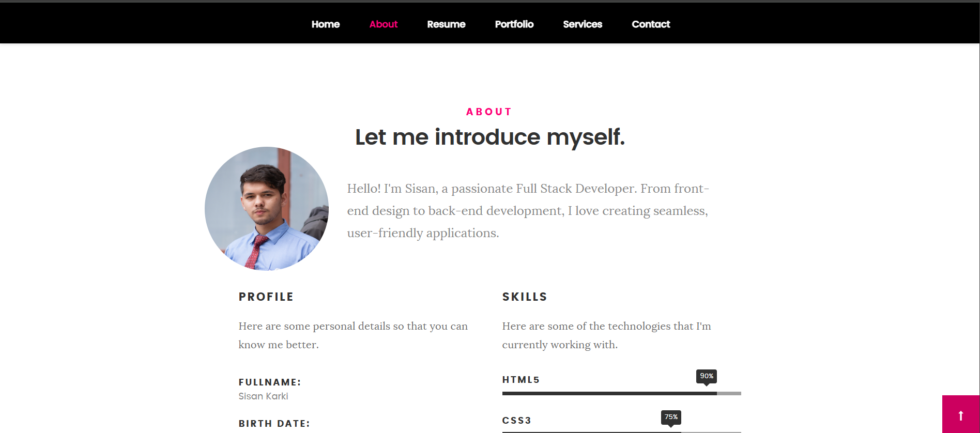Image resolution: width=980 pixels, height=433 pixels.
Task: Click the PROFILE section heading
Action: [266, 297]
